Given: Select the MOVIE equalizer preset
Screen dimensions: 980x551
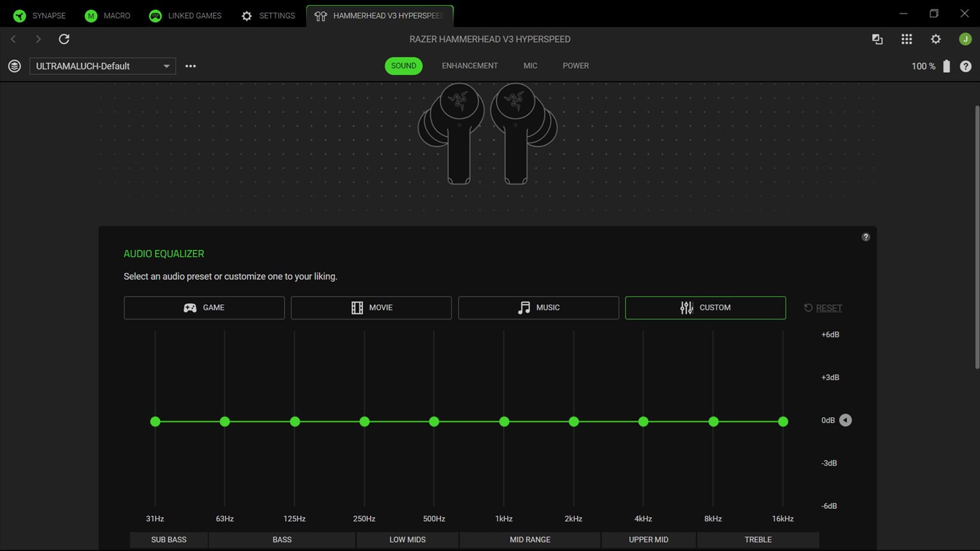Looking at the screenshot, I should [371, 307].
